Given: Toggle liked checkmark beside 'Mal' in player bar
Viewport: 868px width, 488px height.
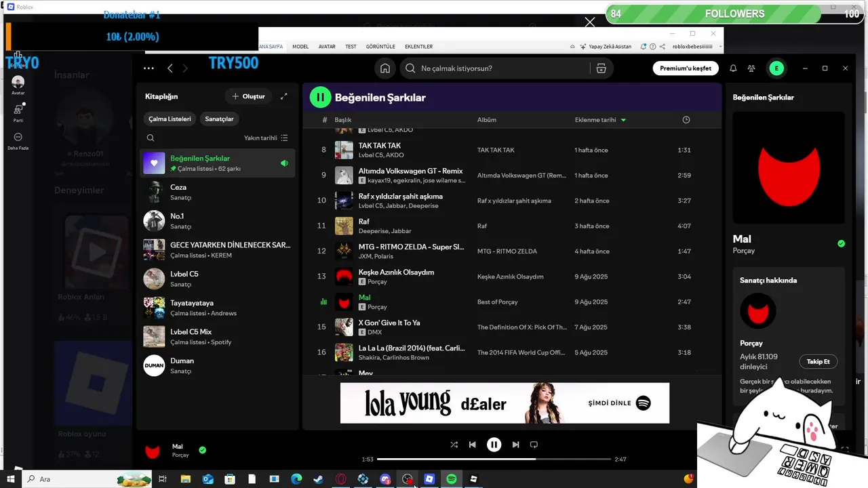Looking at the screenshot, I should tap(202, 449).
